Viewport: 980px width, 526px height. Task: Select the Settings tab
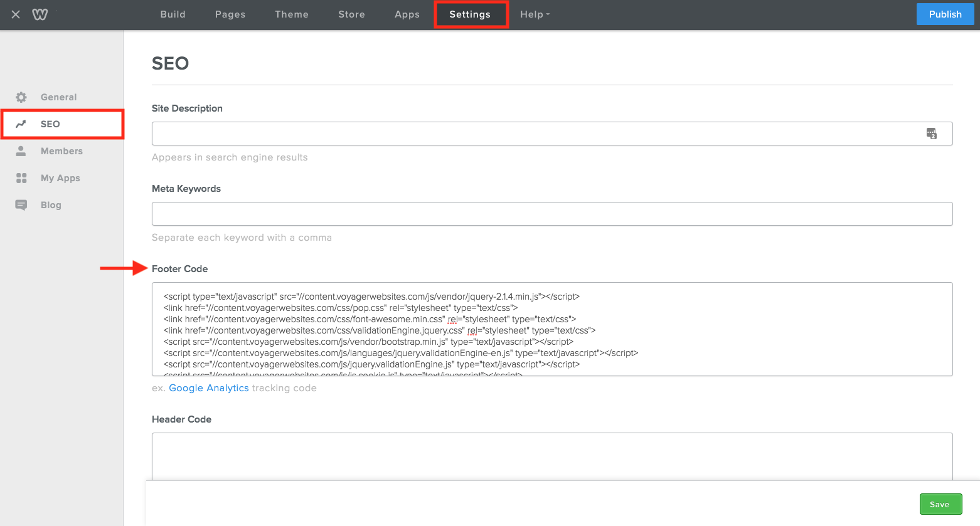(470, 14)
